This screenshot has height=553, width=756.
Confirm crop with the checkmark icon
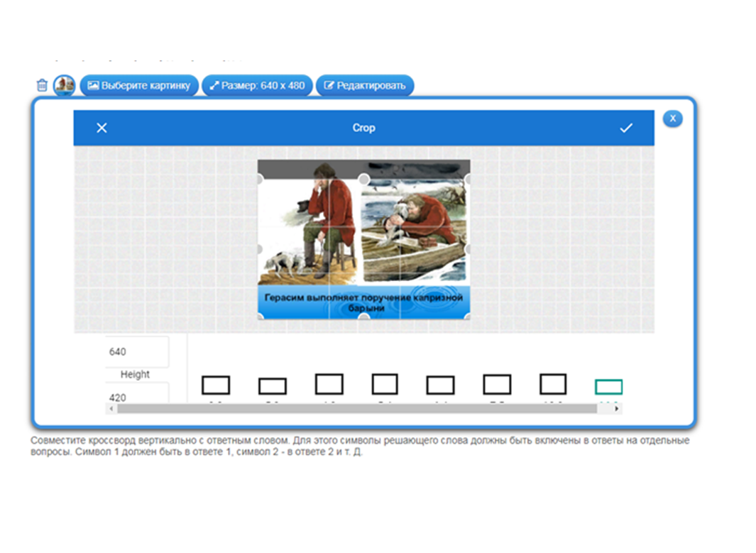click(625, 128)
